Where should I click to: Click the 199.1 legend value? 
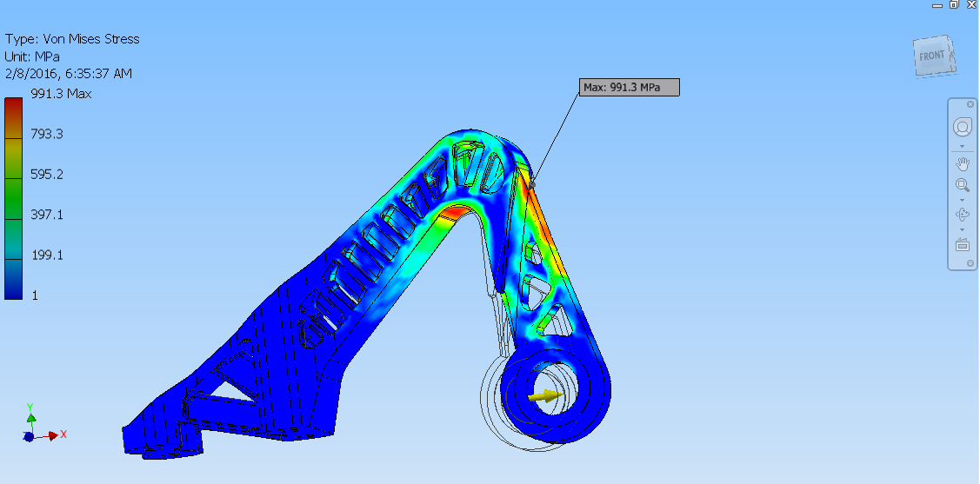pyautogui.click(x=47, y=255)
